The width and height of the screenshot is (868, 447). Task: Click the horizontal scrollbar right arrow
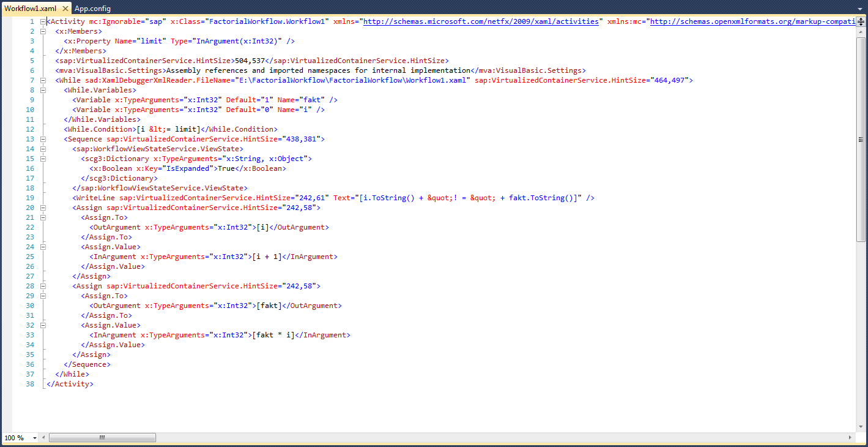(x=851, y=438)
